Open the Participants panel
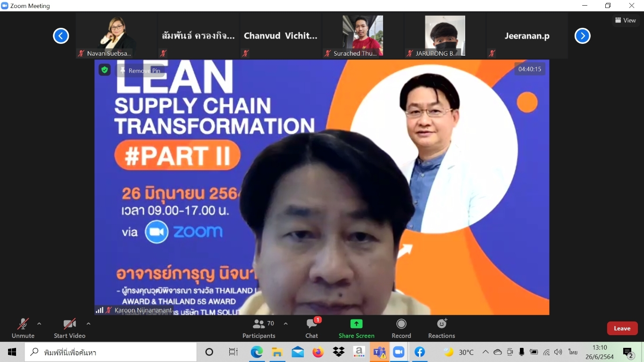The height and width of the screenshot is (362, 644). 259,329
